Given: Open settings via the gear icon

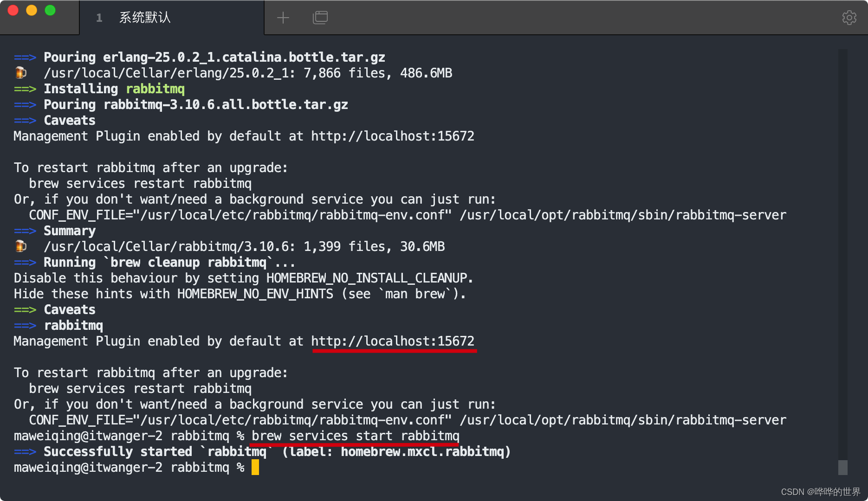Looking at the screenshot, I should [849, 18].
